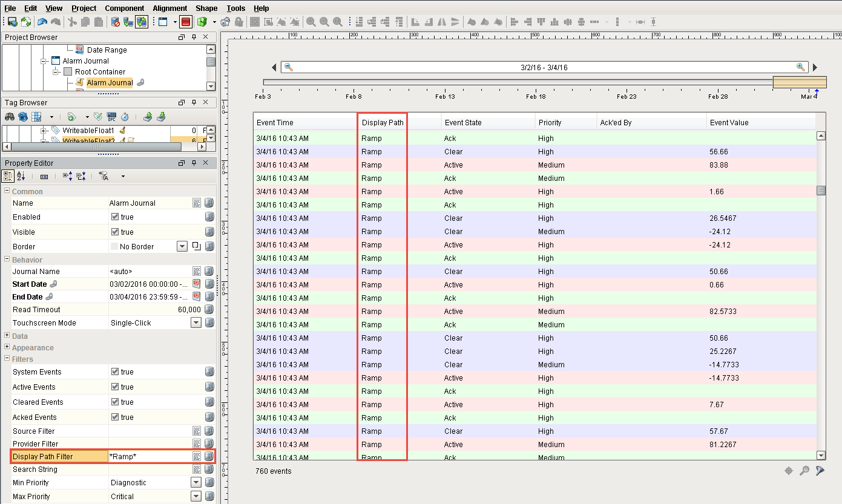Click the funnel filter icon below the alarm table
This screenshot has width=842, height=504.
pos(820,470)
